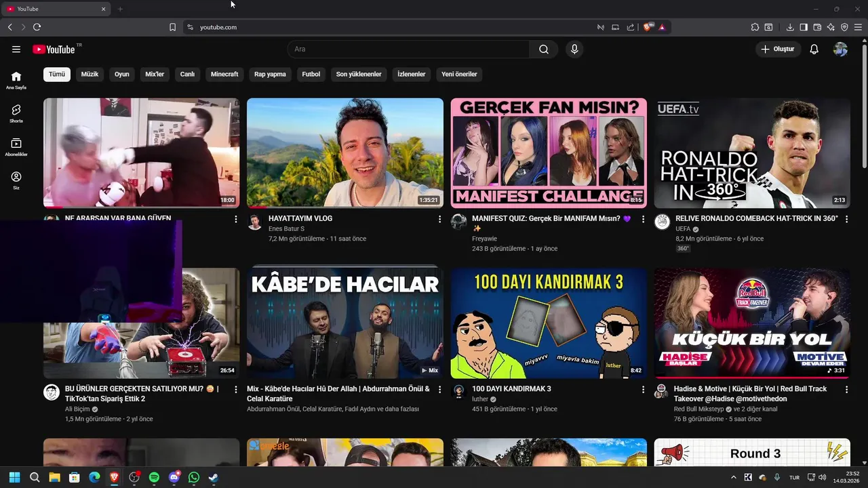Image resolution: width=868 pixels, height=488 pixels.
Task: View site information icon beside URL
Action: [191, 27]
